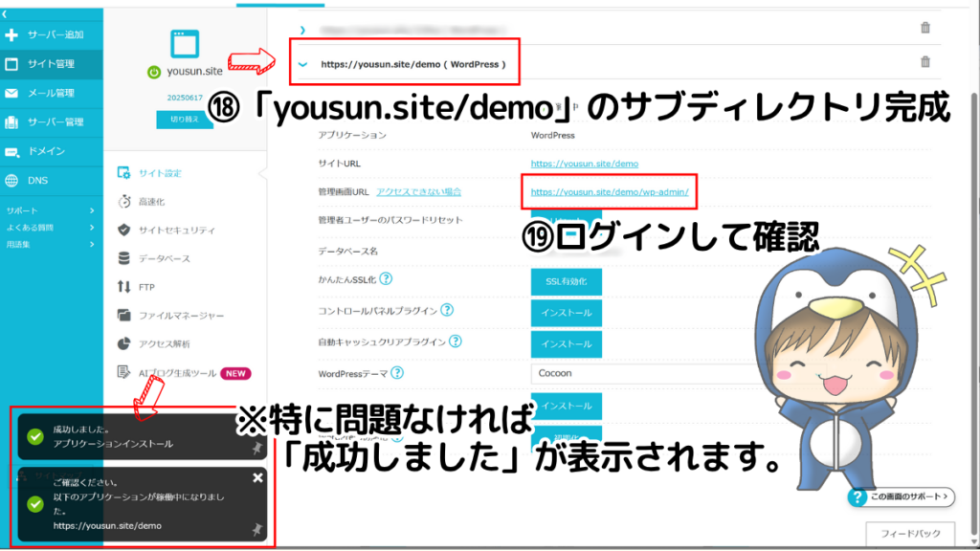Delete yousun.site/demo using its trash icon
Screen dimensions: 980x551
coord(925,62)
